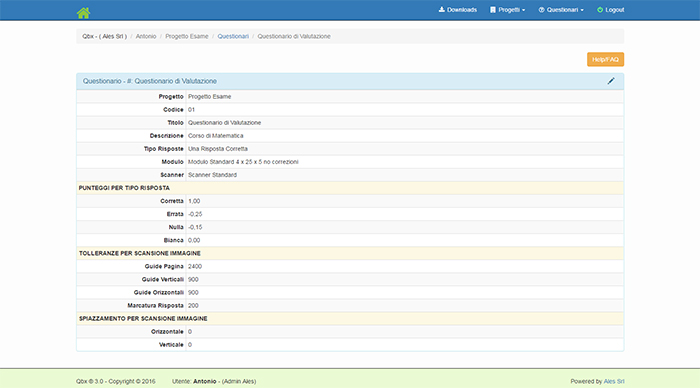Click the value Una Risposta Corretta
Screen dimensions: 700x388
pyautogui.click(x=217, y=149)
